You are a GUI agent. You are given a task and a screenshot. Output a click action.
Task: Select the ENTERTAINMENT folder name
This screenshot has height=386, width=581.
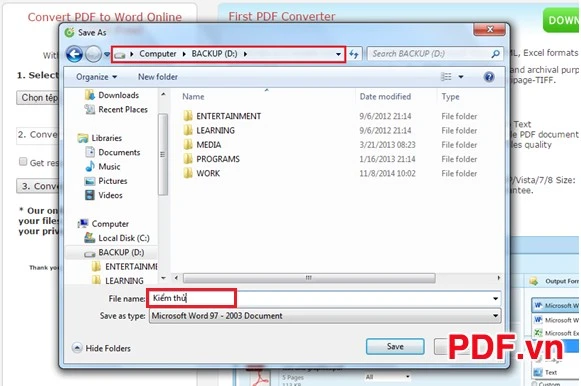pyautogui.click(x=229, y=116)
